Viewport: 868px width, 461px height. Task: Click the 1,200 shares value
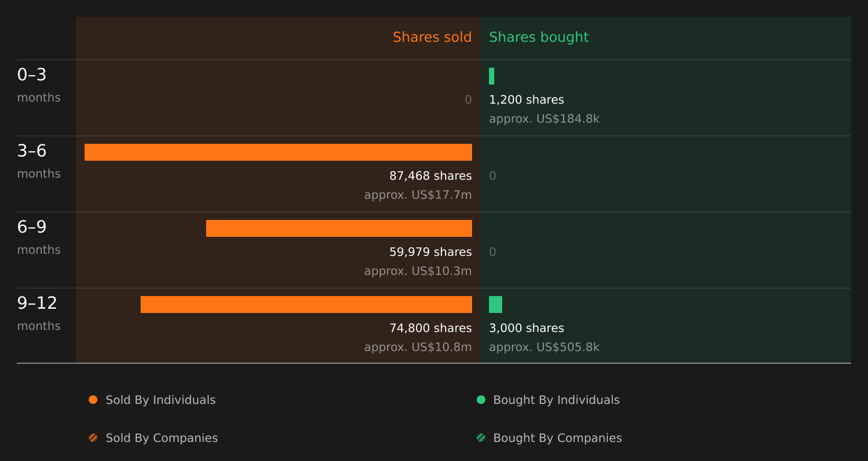point(527,99)
